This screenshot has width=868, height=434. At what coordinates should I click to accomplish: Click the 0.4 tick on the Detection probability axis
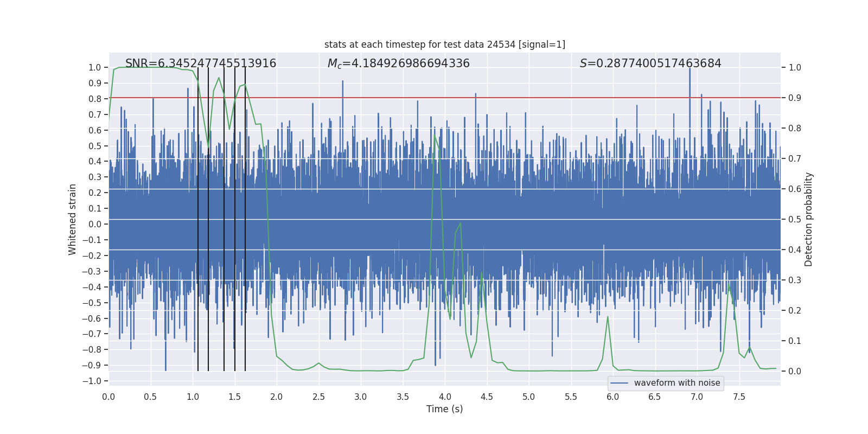coord(795,250)
